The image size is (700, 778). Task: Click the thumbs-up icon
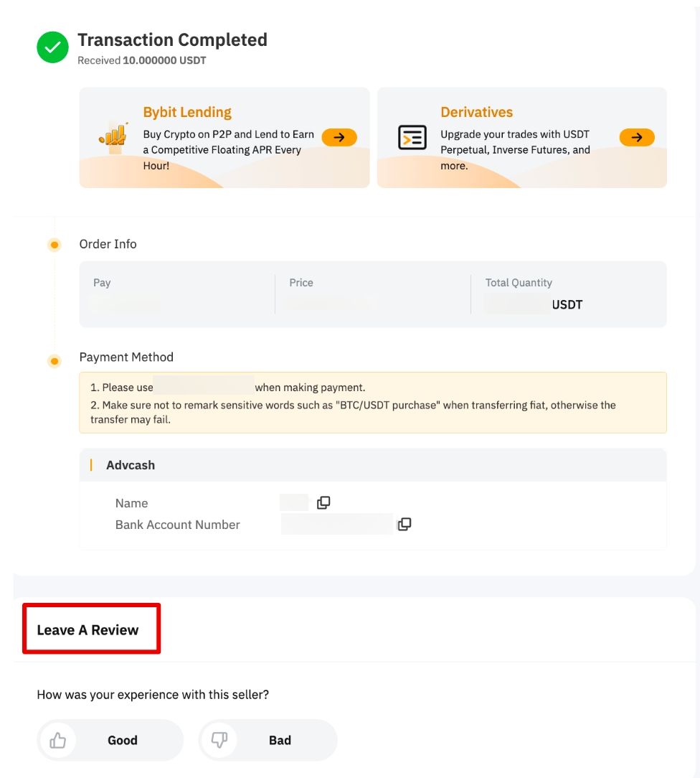pyautogui.click(x=58, y=740)
